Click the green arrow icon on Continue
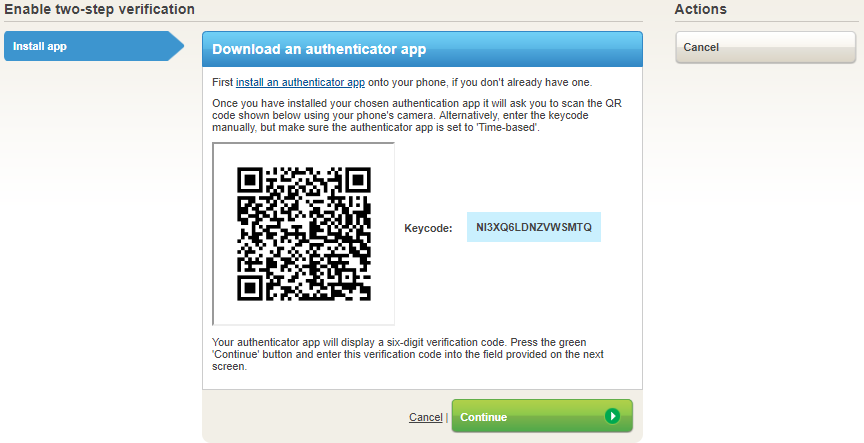The image size is (864, 443). click(612, 416)
